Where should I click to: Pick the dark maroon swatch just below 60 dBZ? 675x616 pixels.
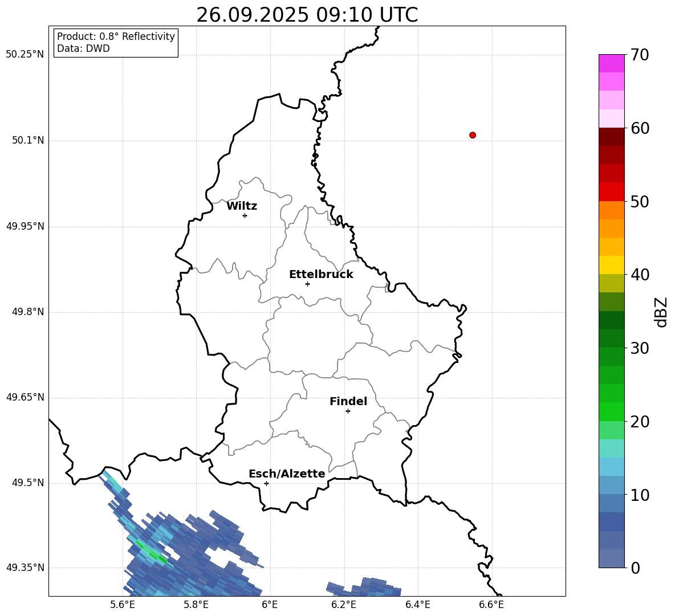[x=611, y=137]
